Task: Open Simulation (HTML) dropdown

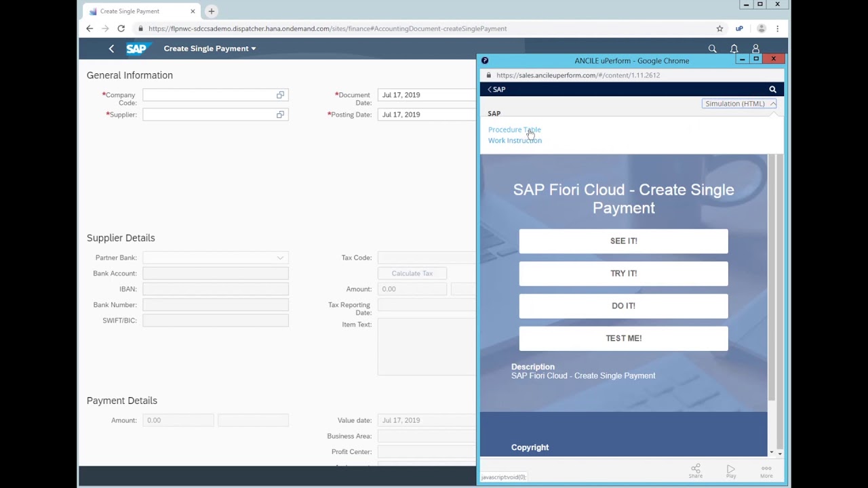Action: (739, 104)
